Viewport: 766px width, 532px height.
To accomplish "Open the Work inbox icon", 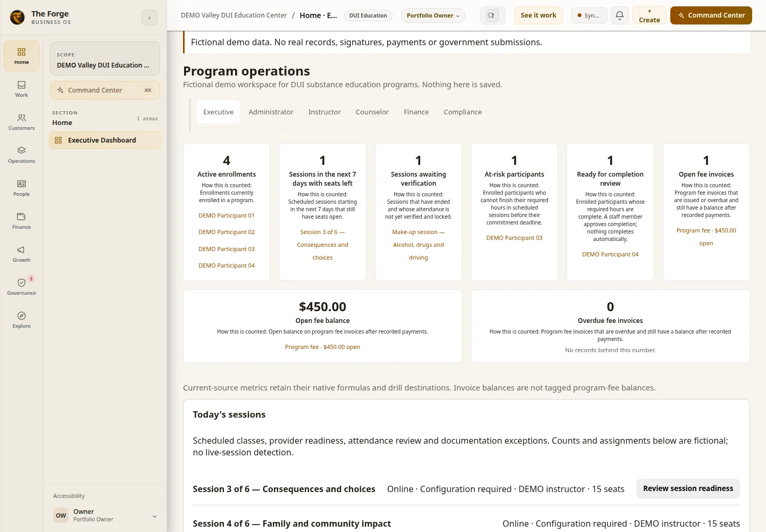I will (21, 89).
